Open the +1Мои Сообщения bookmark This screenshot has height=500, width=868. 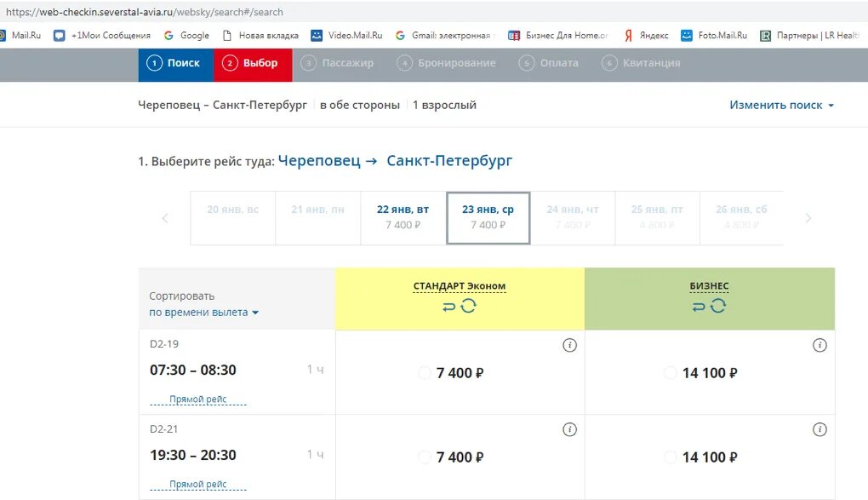pyautogui.click(x=102, y=36)
